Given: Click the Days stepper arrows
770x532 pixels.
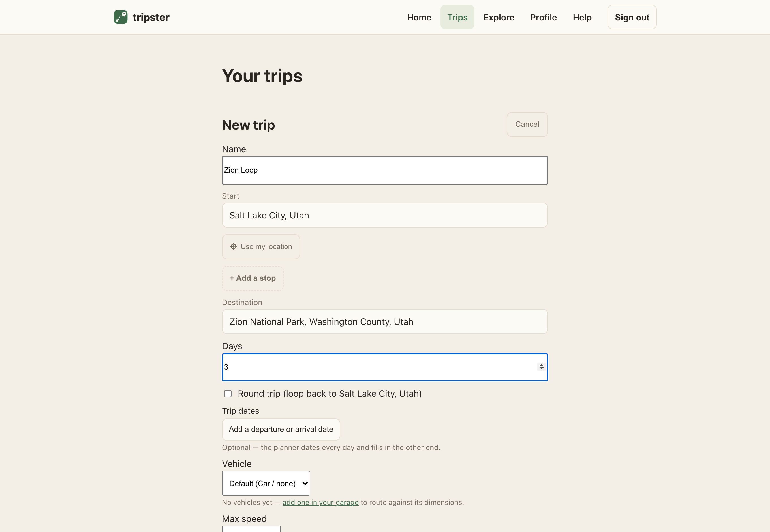Looking at the screenshot, I should click(541, 367).
